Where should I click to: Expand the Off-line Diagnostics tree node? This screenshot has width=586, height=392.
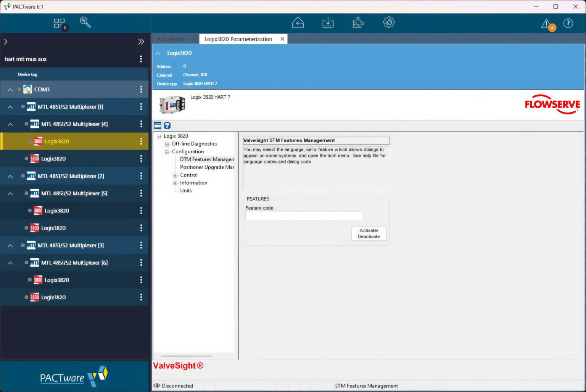[167, 144]
